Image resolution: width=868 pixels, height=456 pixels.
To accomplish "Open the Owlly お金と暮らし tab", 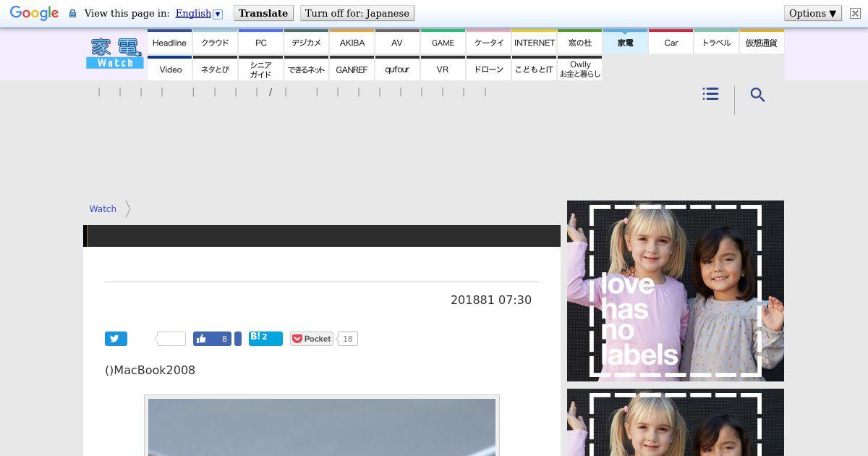I will click(579, 69).
